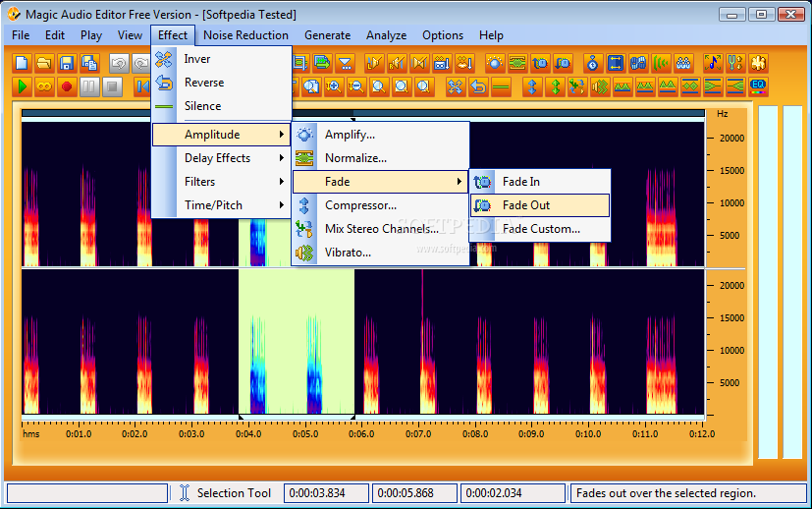Screen dimensions: 812x509
Task: Click the New file toolbar icon
Action: click(22, 63)
